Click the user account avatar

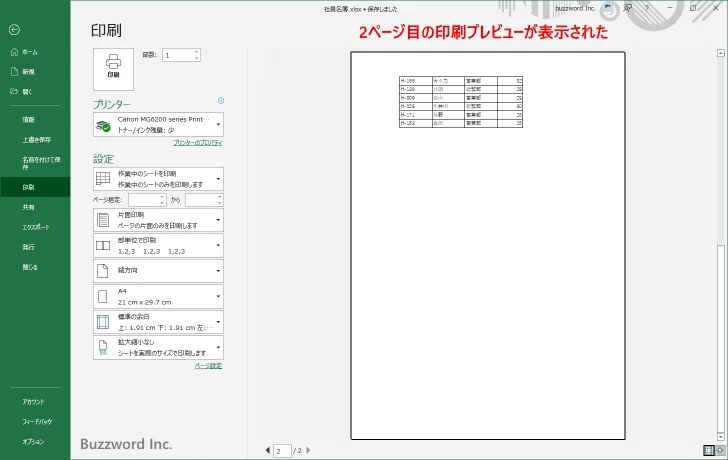[608, 8]
